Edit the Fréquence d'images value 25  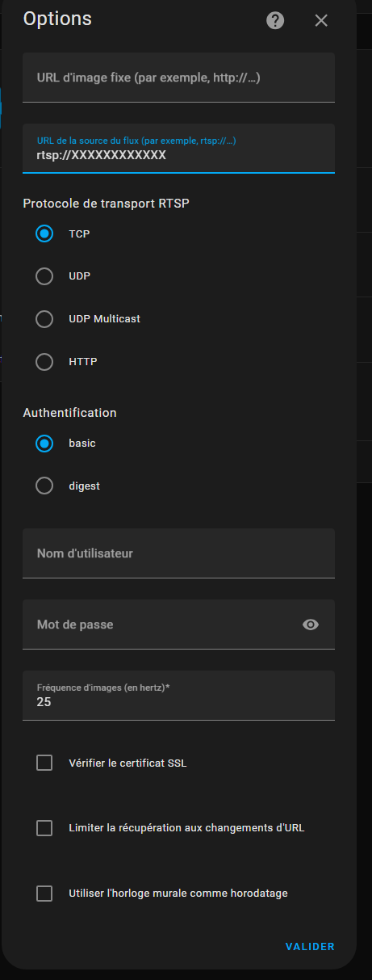coord(178,696)
